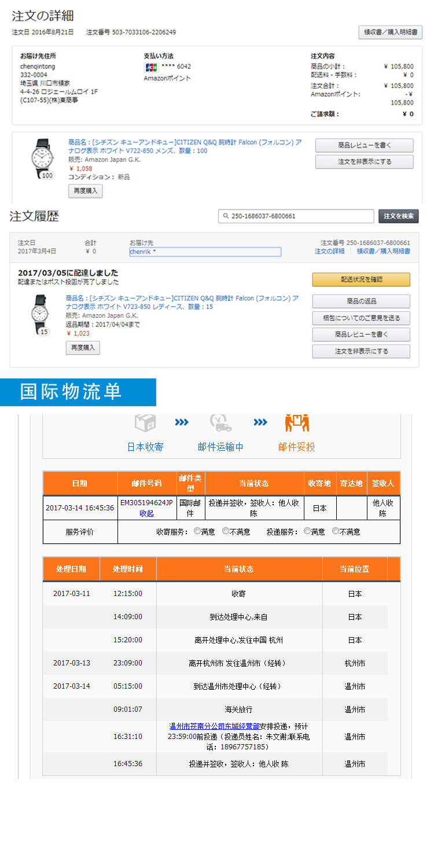
Task: Click the 商品の返品 button
Action: [x=361, y=301]
